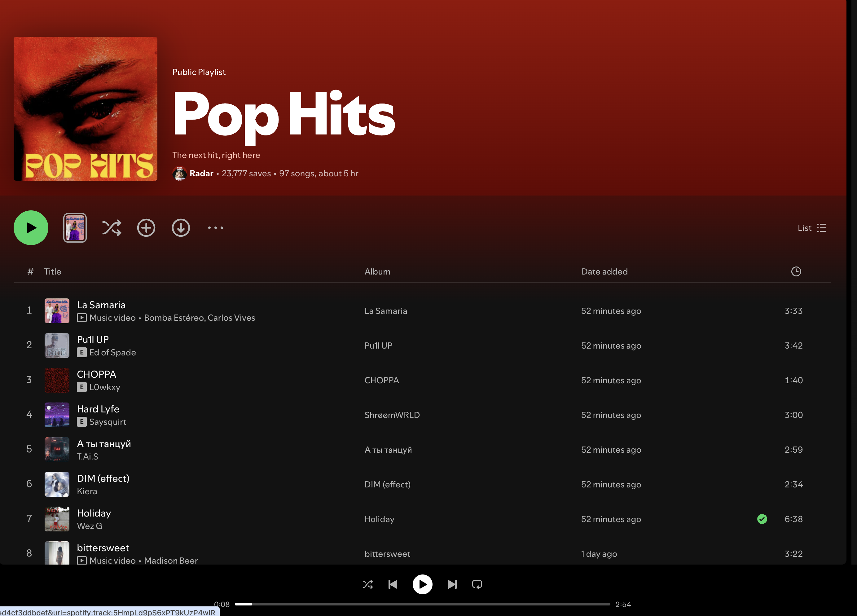Screen dimensions: 857x616
Task: Download the Pop Hits playlist
Action: 181,227
